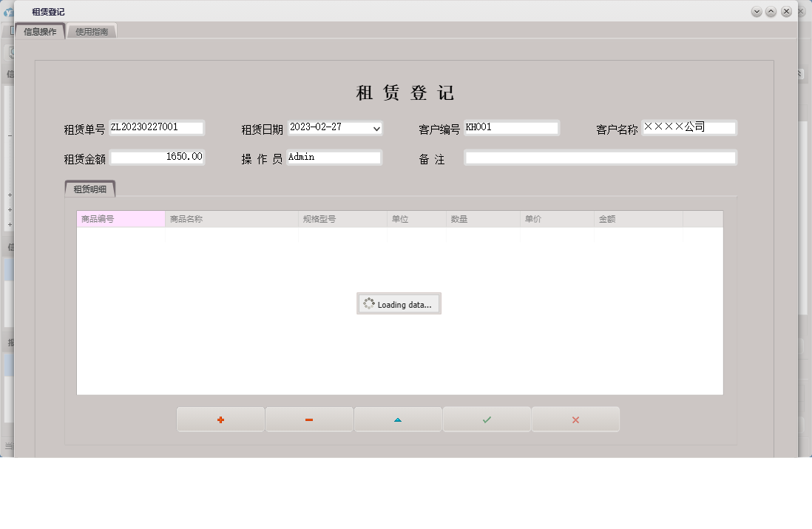Open the 租赁日期 date dropdown
The width and height of the screenshot is (812, 529).
coord(378,128)
